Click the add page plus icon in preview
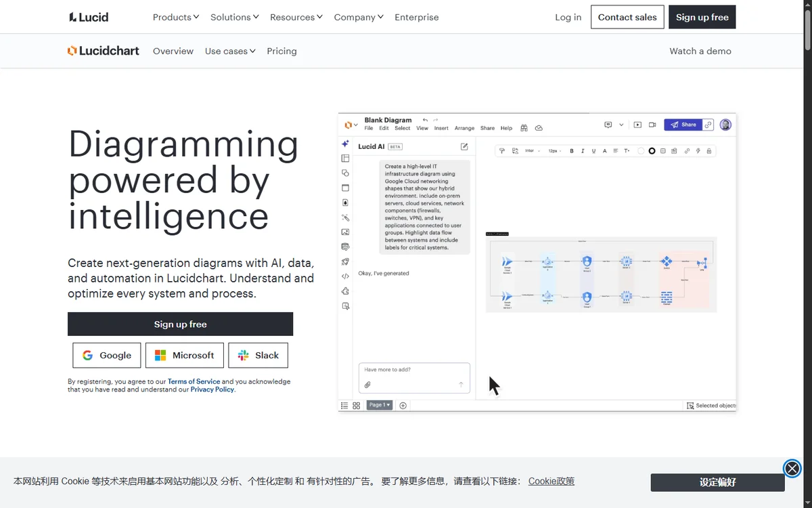The width and height of the screenshot is (812, 508). (403, 405)
